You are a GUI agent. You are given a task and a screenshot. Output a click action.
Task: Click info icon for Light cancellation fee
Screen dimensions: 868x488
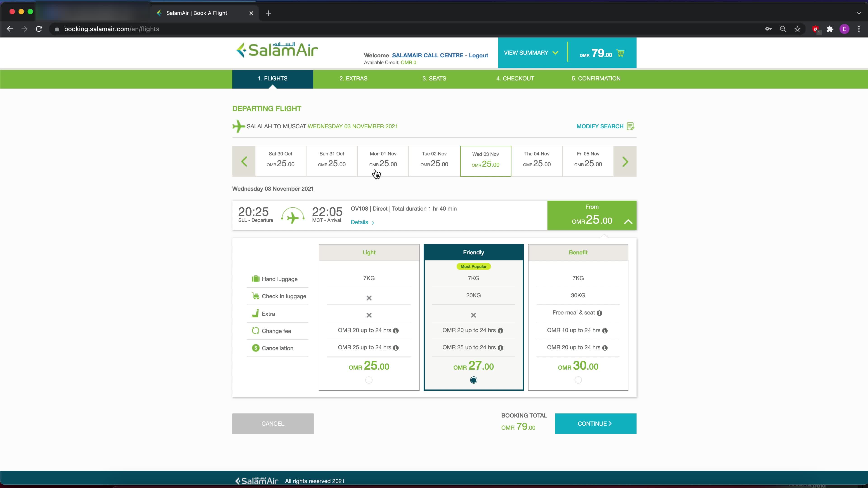point(396,348)
